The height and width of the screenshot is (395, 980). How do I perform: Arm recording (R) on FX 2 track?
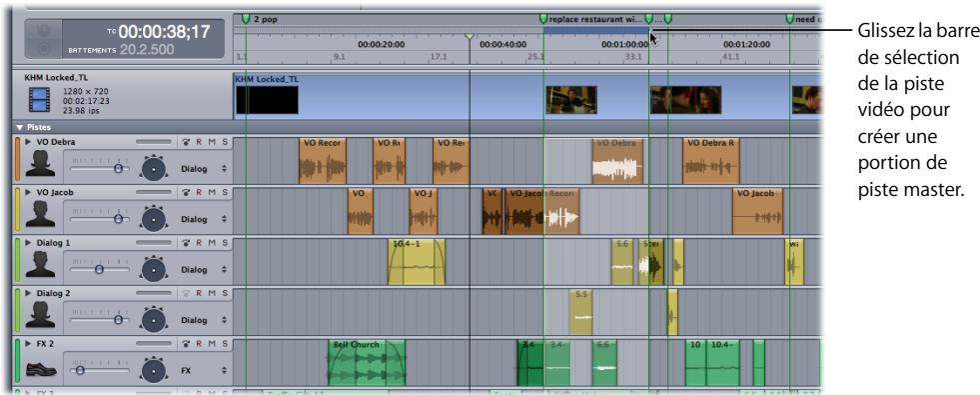[199, 344]
